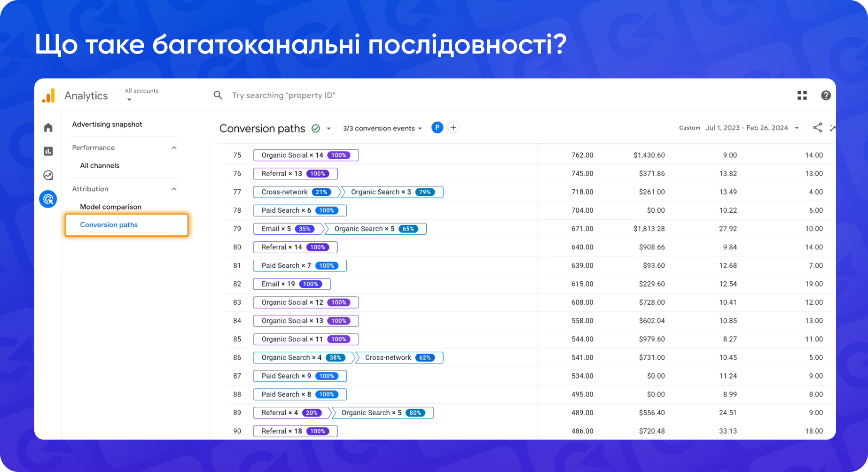Click the green data-quality checkmark badge
This screenshot has height=472, width=868.
point(315,128)
